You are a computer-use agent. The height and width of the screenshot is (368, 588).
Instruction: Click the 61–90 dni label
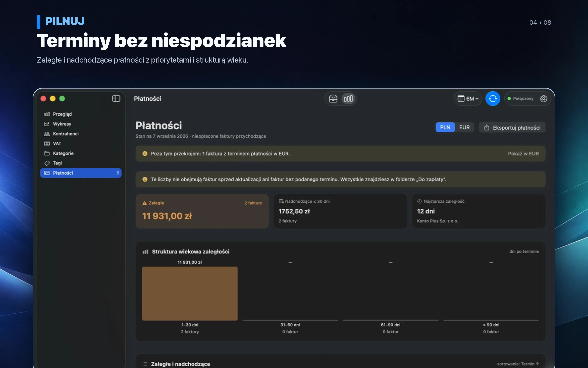[390, 325]
